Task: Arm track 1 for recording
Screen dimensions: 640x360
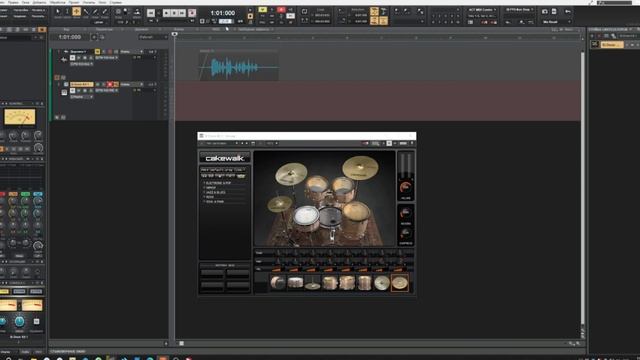Action: coord(110,51)
